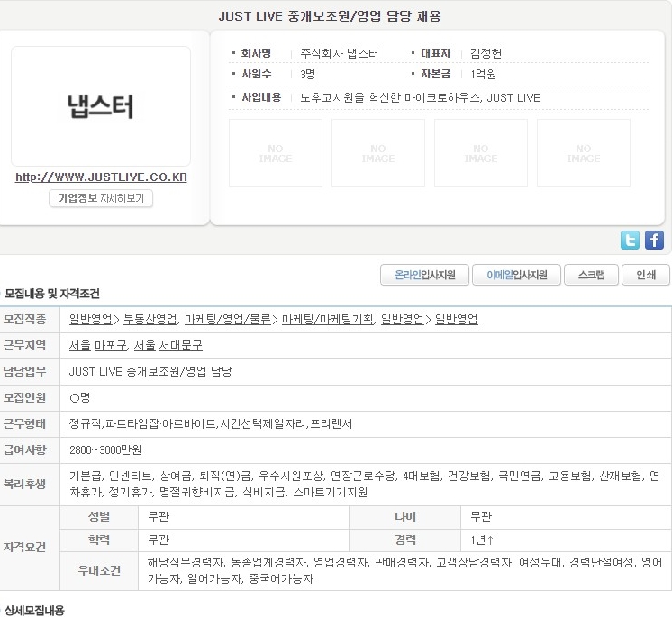Screen dimensions: 672x617
Task: Share this job posting on Facebook
Action: click(654, 240)
